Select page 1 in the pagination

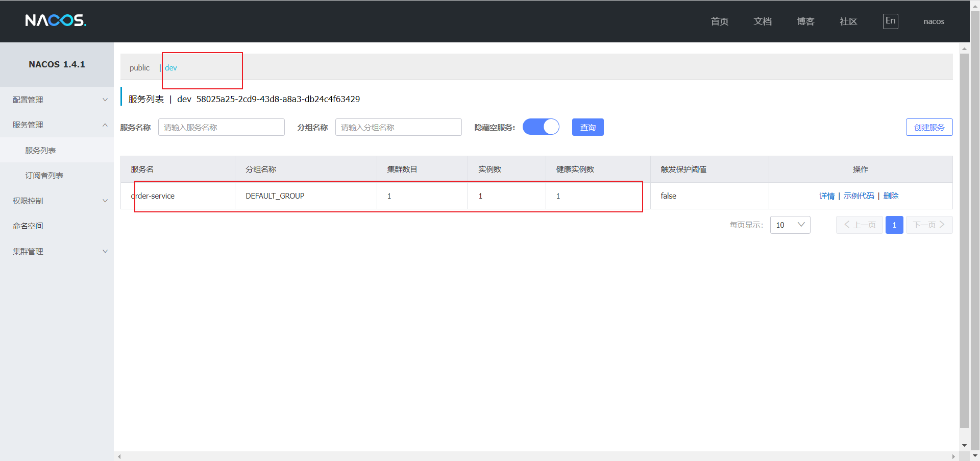click(x=894, y=225)
